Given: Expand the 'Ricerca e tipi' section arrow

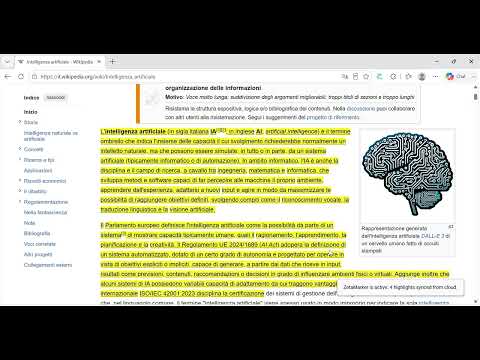Looking at the screenshot, I should pos(20,160).
